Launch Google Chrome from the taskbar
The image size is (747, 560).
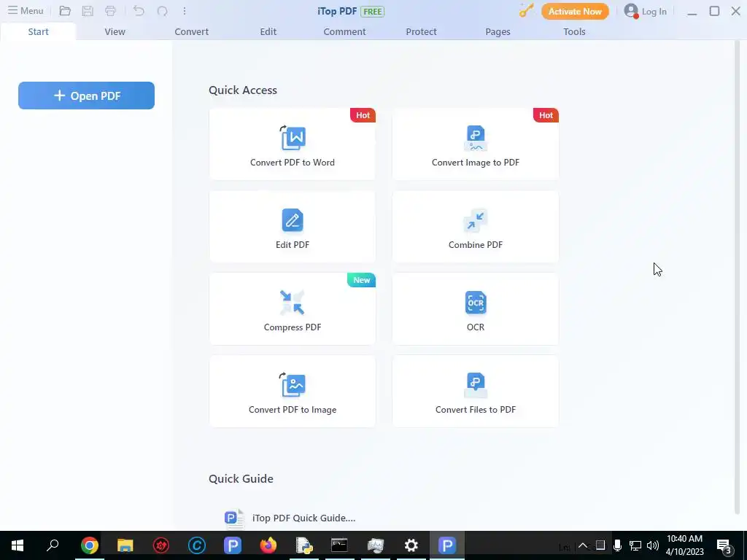point(90,545)
